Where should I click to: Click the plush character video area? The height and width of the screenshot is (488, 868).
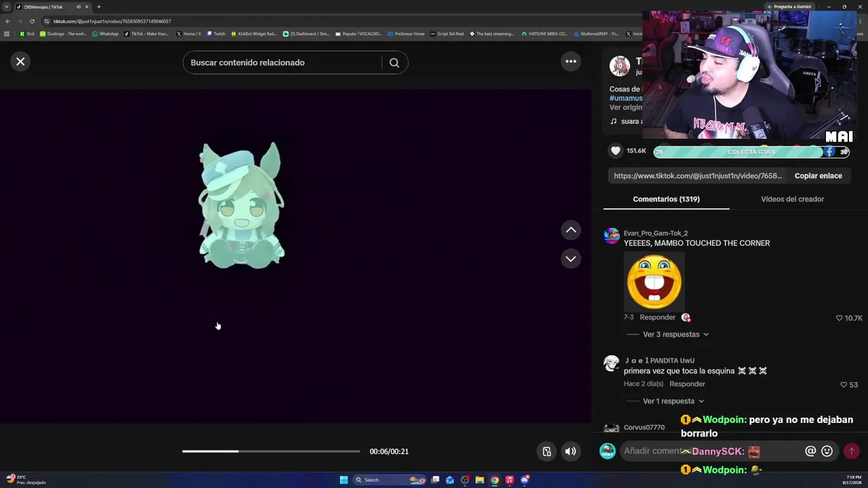241,205
